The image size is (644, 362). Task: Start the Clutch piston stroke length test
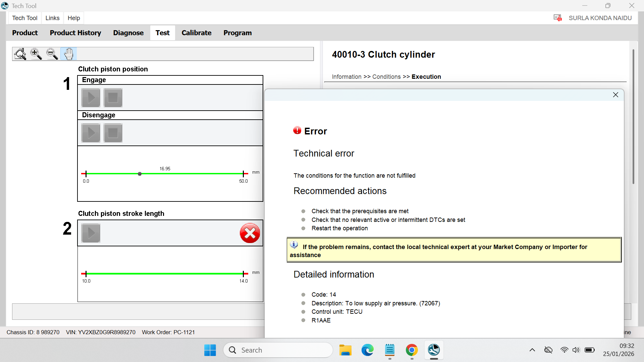tap(91, 233)
